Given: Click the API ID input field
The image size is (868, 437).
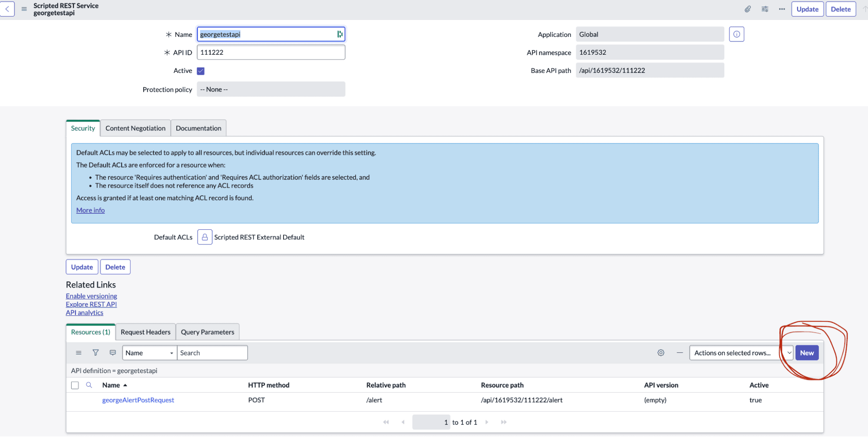Looking at the screenshot, I should (x=271, y=52).
